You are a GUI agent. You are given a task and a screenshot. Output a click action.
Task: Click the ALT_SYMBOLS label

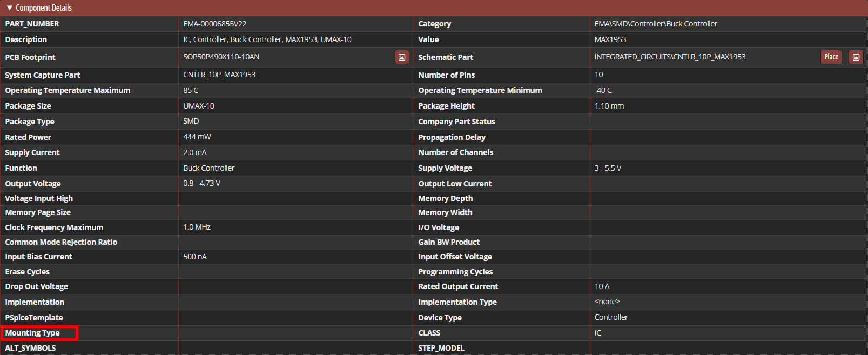30,348
